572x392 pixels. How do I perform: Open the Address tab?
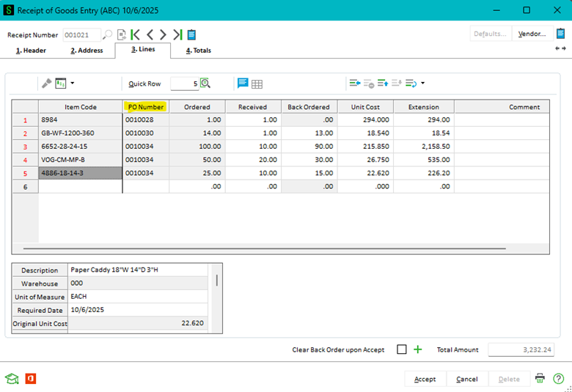point(87,51)
